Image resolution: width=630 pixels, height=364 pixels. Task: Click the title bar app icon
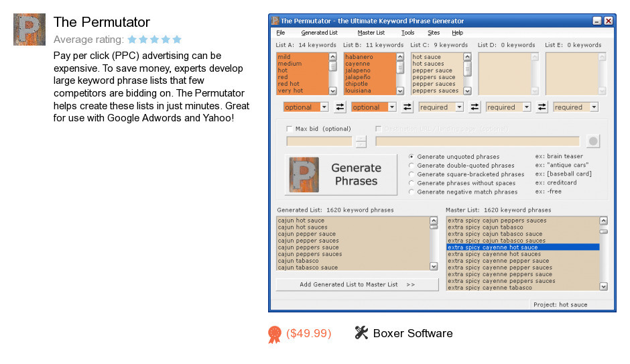[275, 21]
